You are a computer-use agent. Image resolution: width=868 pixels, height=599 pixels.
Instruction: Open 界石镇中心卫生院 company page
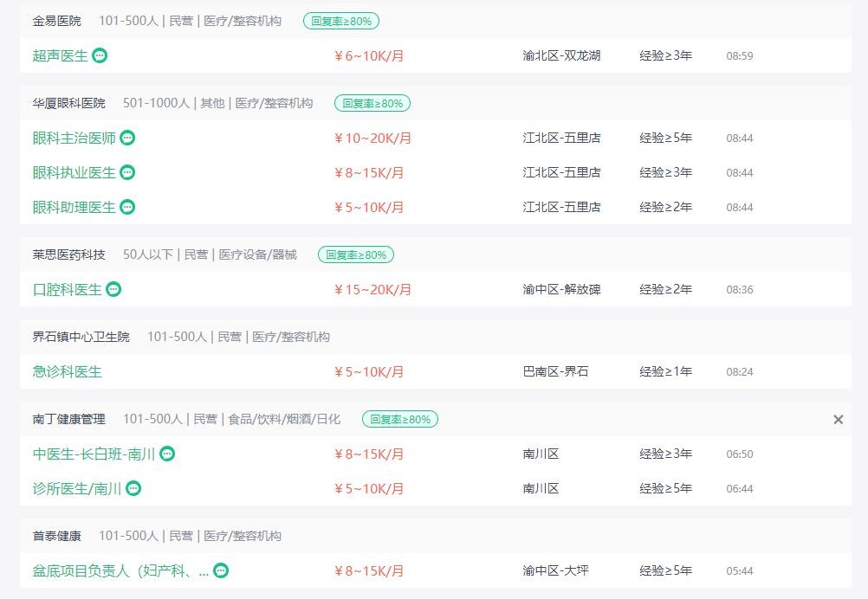click(81, 337)
